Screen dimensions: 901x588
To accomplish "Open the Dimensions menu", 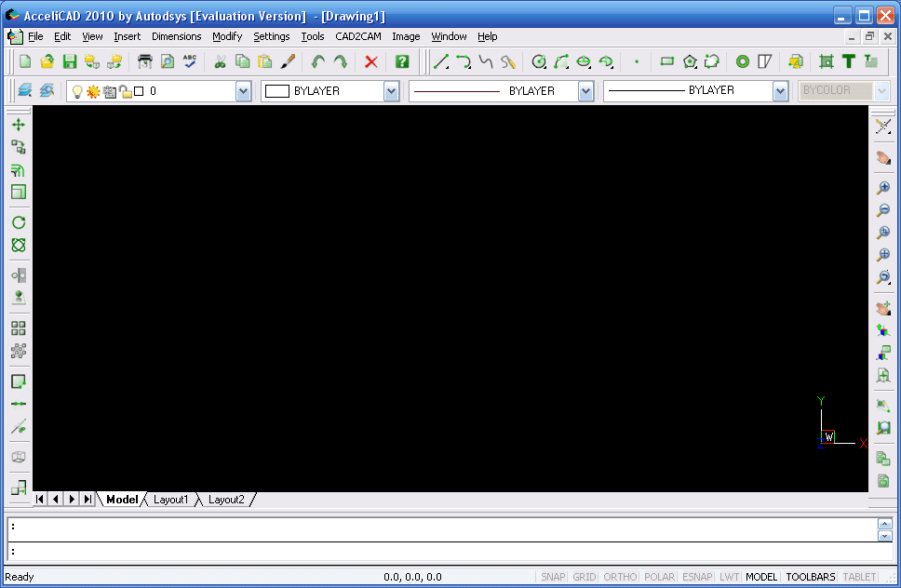I will 177,36.
